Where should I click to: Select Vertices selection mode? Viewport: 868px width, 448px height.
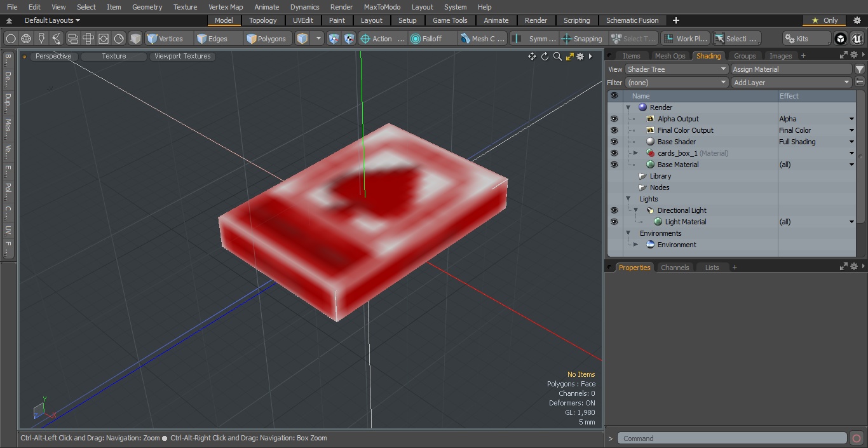[168, 39]
